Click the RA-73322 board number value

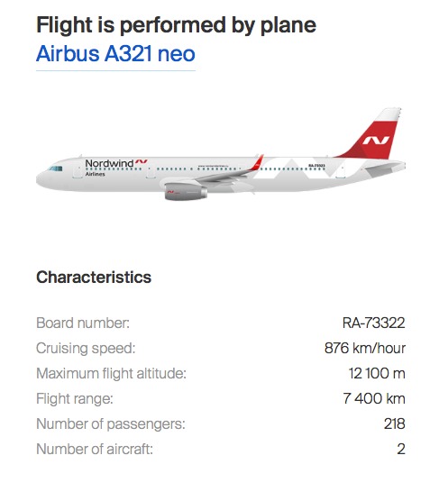[x=373, y=323]
